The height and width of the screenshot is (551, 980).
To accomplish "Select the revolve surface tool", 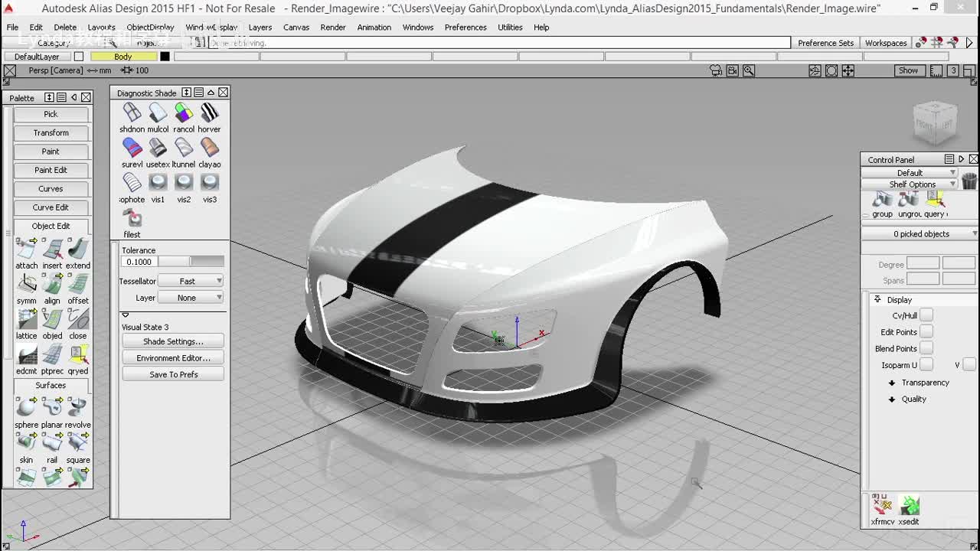I will [x=78, y=407].
